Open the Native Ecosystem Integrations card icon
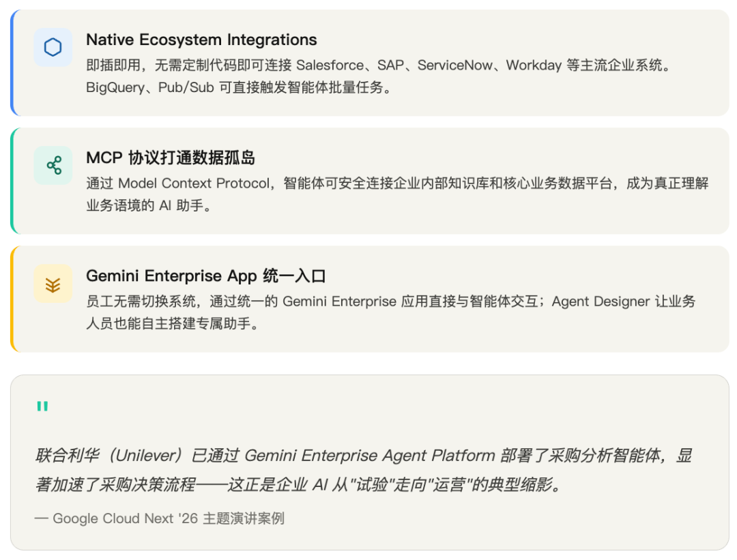Image resolution: width=737 pixels, height=560 pixels. (53, 48)
